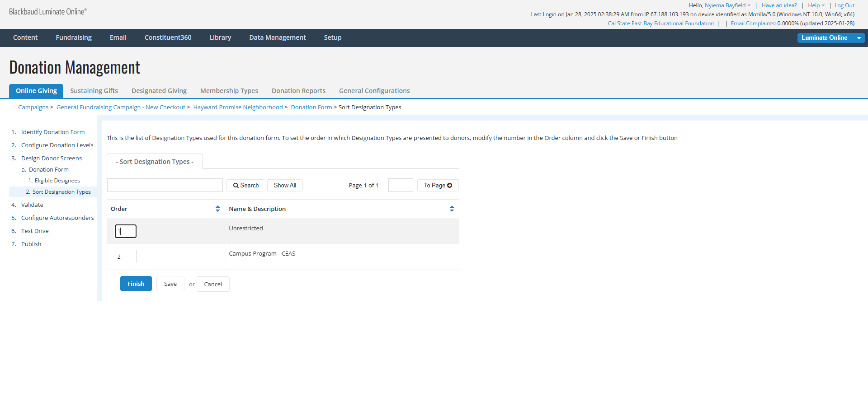Image resolution: width=868 pixels, height=415 pixels.
Task: Click the Finish button
Action: tap(136, 284)
